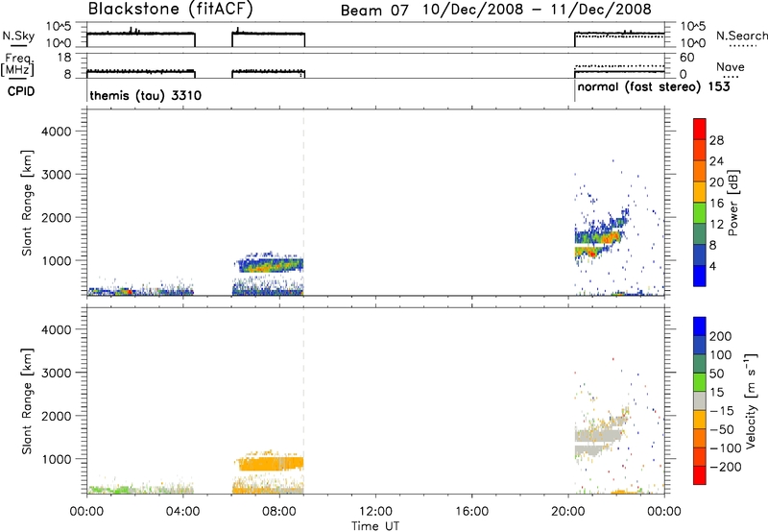Click the velocity panel 'Slant Range [km]' label

point(27,401)
